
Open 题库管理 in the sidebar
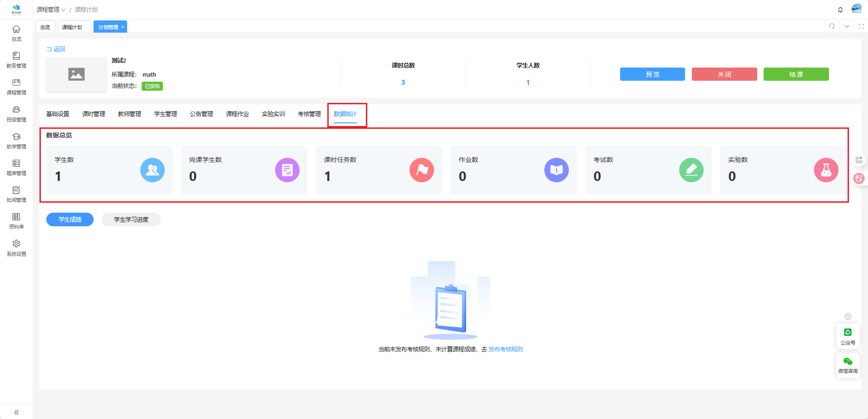tap(16, 167)
